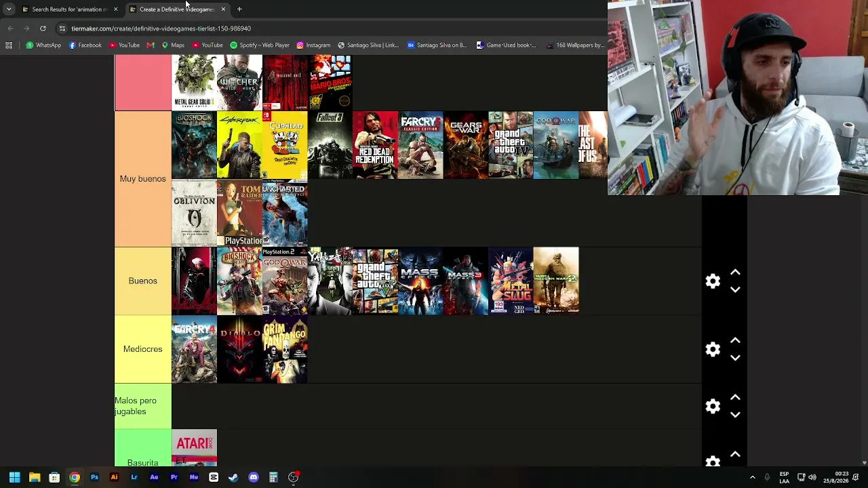Viewport: 868px width, 488px height.
Task: Launch Premiere Pro from the taskbar
Action: tap(174, 477)
